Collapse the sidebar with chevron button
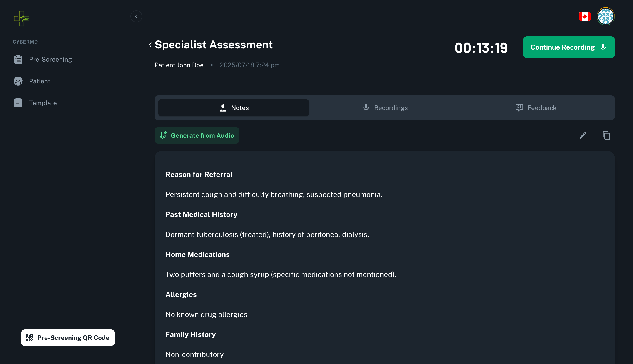633x364 pixels. (x=136, y=17)
